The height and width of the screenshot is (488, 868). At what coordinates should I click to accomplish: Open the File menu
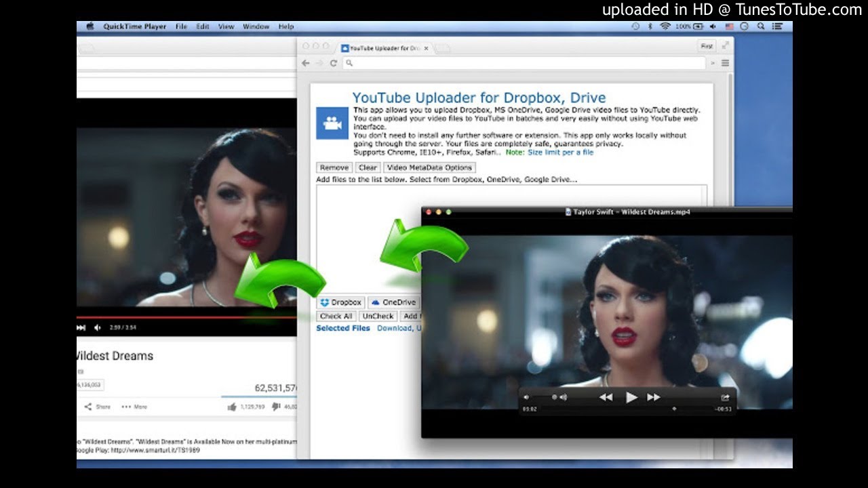click(x=181, y=26)
